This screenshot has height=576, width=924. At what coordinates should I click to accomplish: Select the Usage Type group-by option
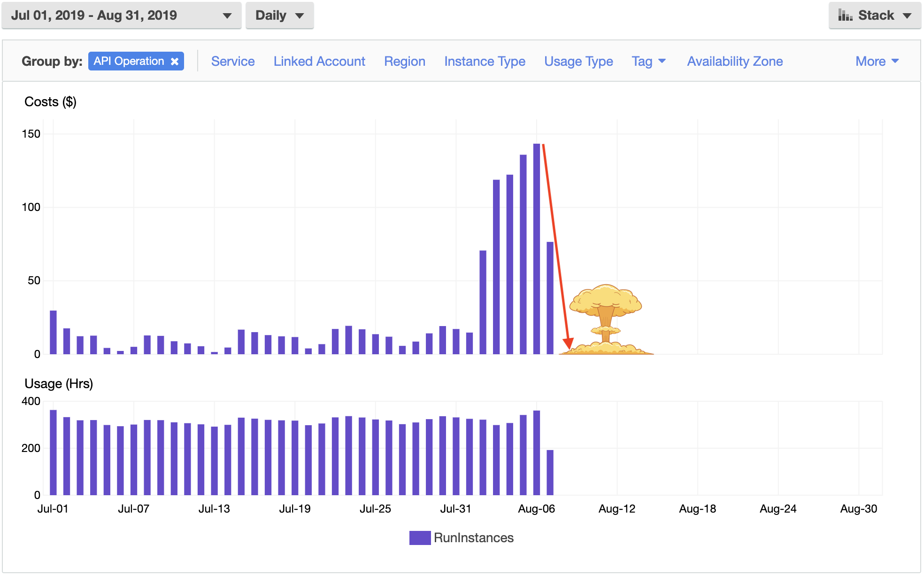(578, 61)
